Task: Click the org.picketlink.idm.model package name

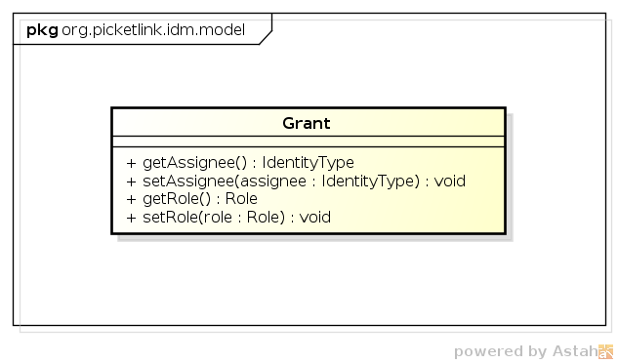Action: click(153, 30)
